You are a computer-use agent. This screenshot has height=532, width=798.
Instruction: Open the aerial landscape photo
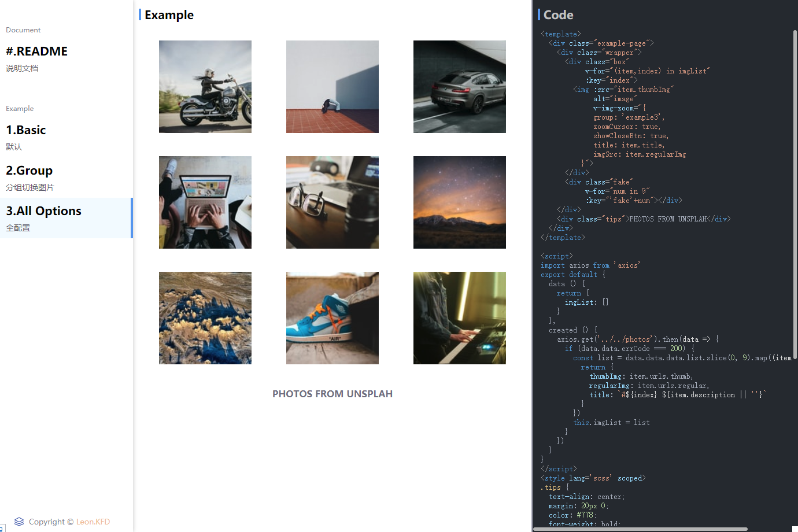205,318
